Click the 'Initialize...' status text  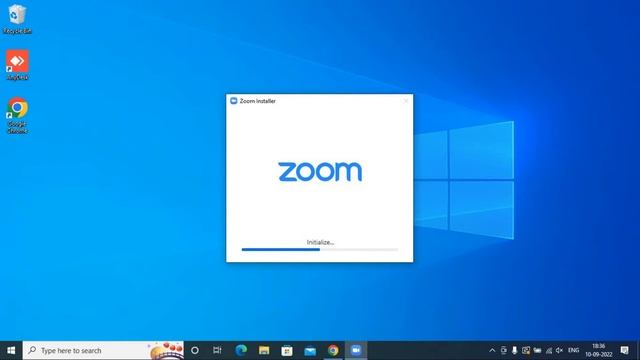320,242
